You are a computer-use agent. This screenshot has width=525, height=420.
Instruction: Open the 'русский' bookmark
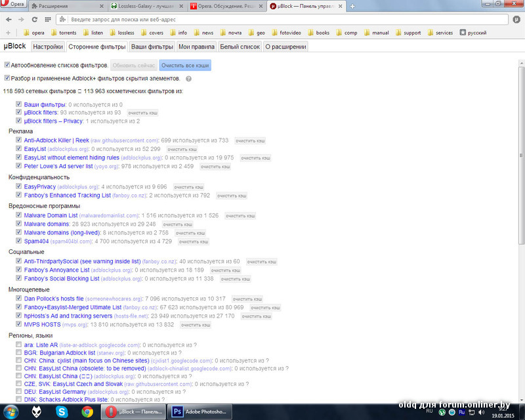point(472,33)
